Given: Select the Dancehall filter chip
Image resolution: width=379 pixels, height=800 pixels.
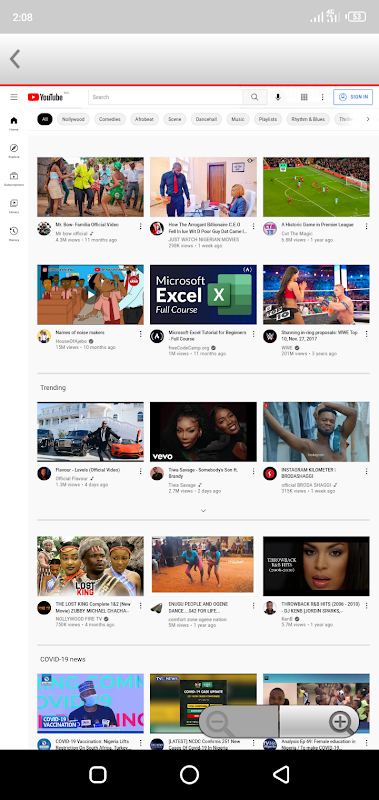Looking at the screenshot, I should point(207,119).
